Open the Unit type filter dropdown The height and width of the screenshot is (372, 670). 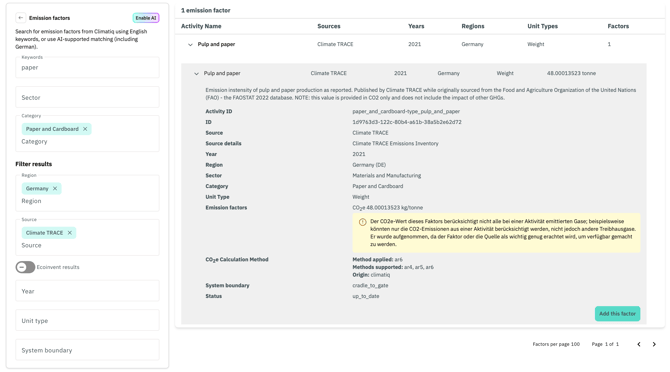point(87,321)
